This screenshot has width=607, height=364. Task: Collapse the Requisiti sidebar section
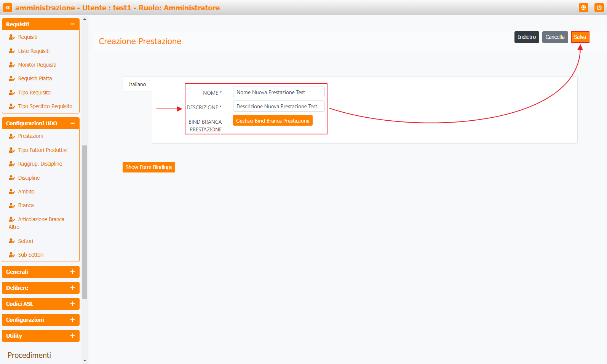pyautogui.click(x=72, y=24)
